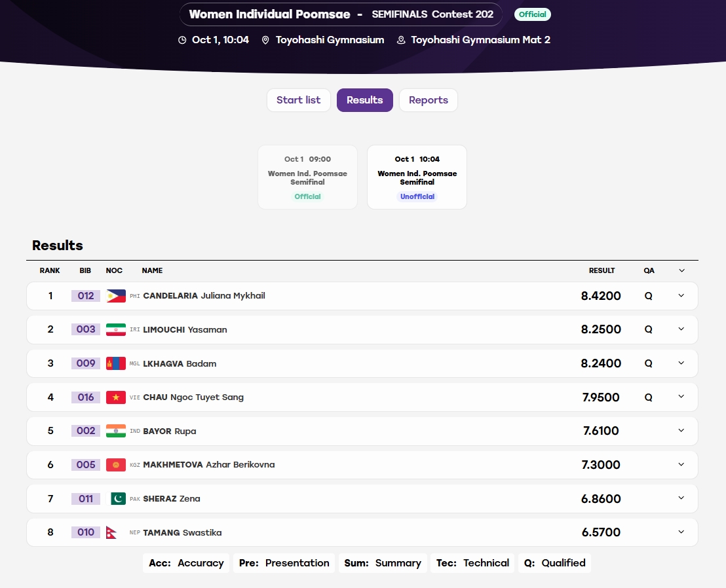726x588 pixels.
Task: Open the Oct 1 10:04 semifinal card
Action: (417, 177)
